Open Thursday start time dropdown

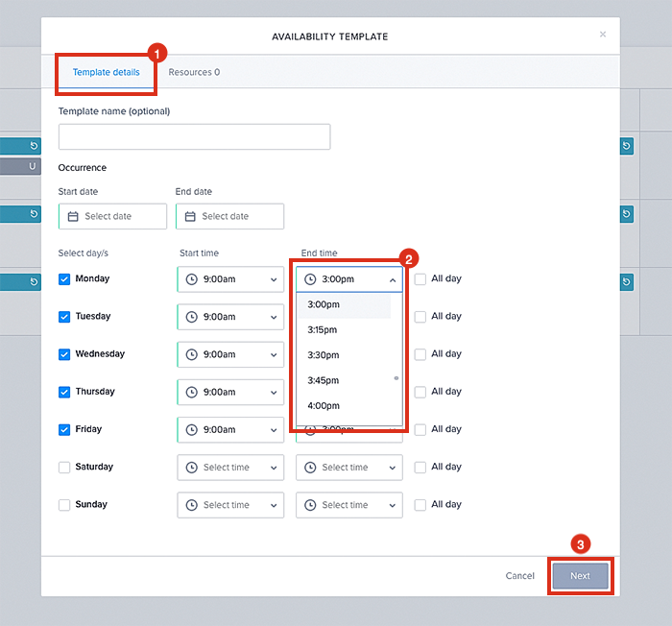tap(230, 392)
